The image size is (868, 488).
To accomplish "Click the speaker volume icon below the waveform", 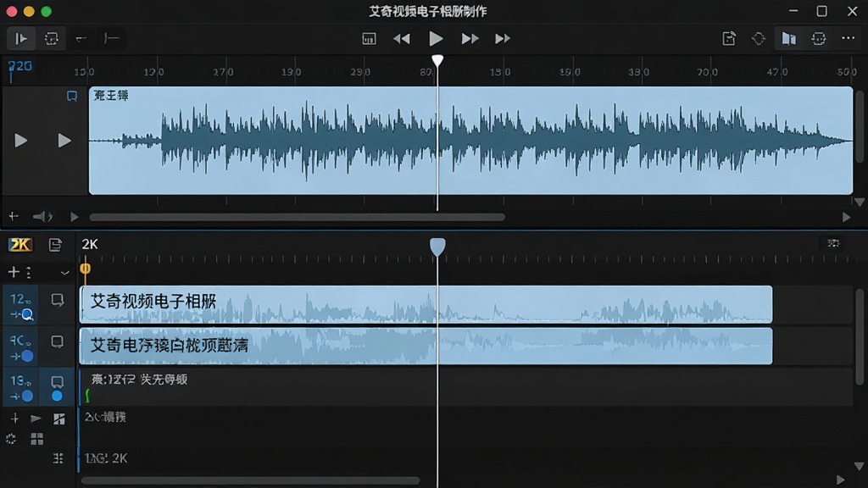I will point(42,217).
